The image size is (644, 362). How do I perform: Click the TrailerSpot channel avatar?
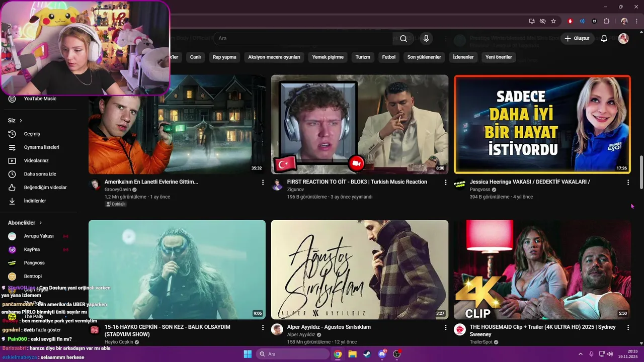pos(460,329)
